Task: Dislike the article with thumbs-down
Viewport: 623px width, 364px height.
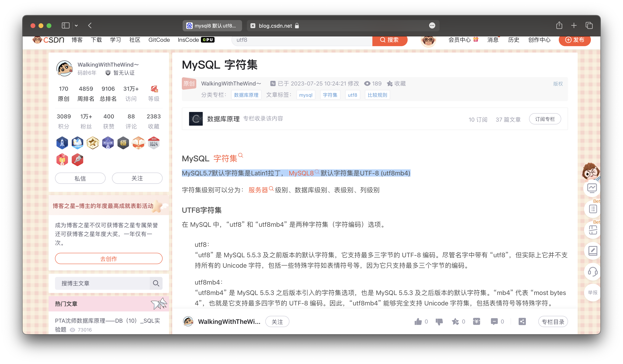Action: pyautogui.click(x=439, y=321)
